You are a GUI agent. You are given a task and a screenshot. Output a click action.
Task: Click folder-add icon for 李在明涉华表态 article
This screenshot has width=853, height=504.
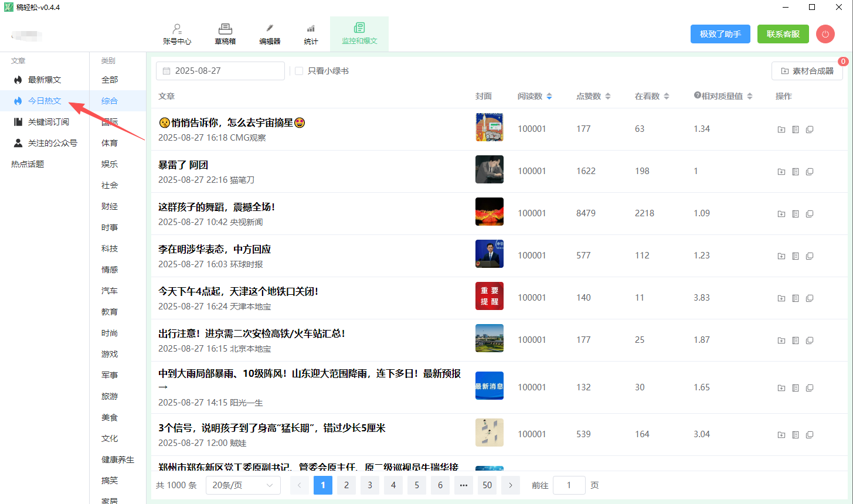(781, 256)
